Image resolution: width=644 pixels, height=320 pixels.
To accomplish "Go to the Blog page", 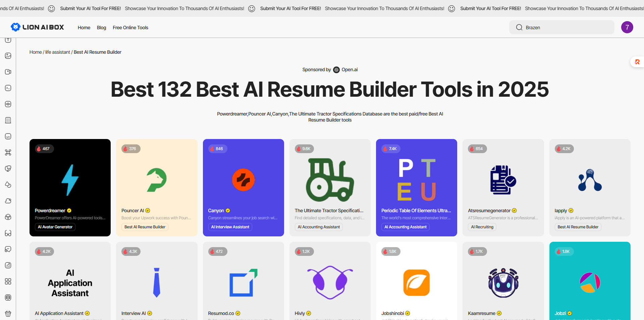I will click(x=101, y=28).
